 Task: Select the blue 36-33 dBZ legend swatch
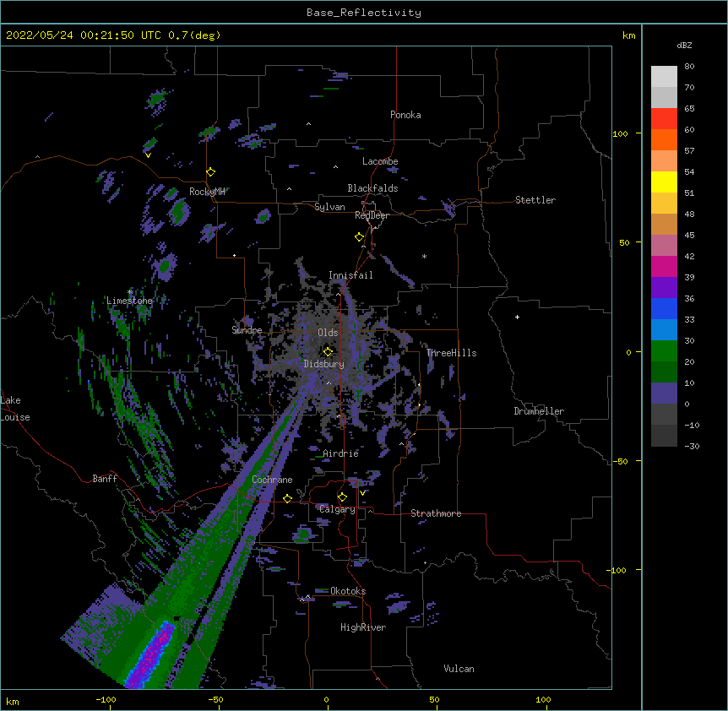tap(664, 308)
